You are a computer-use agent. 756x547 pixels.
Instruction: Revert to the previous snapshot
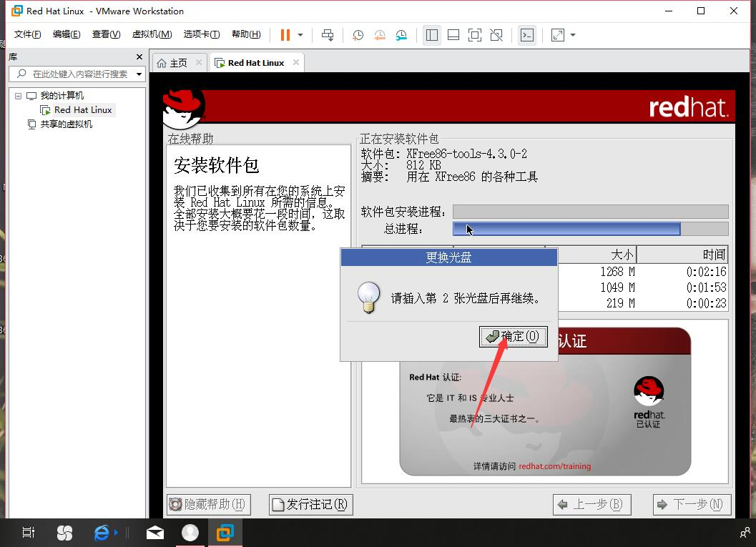380,35
